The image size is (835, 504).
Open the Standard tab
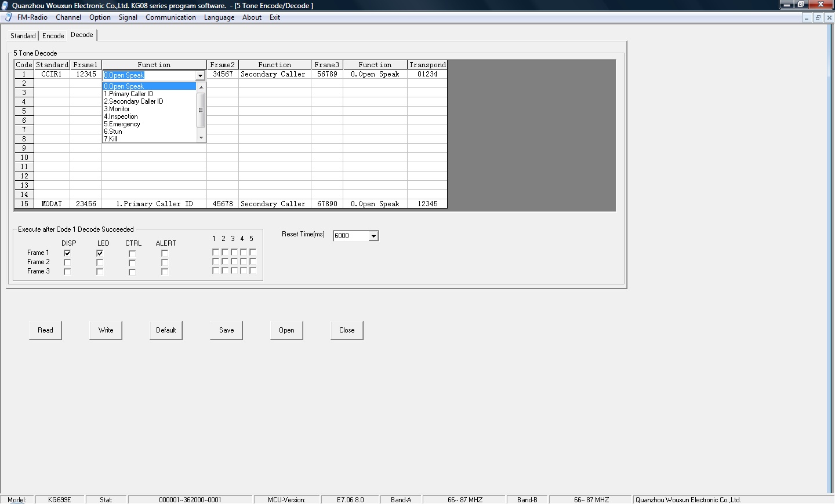pos(23,36)
